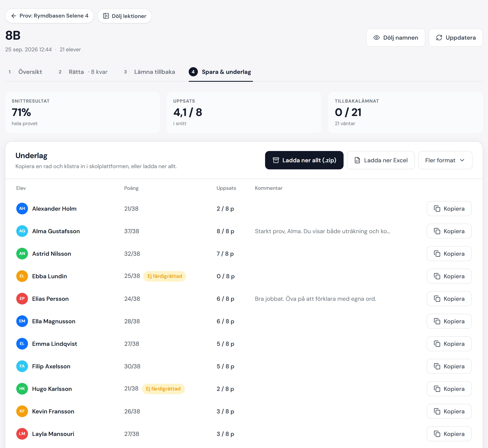Click the Tillbakalämnat 0 / 21 card
Image resolution: width=488 pixels, height=448 pixels.
pyautogui.click(x=405, y=112)
